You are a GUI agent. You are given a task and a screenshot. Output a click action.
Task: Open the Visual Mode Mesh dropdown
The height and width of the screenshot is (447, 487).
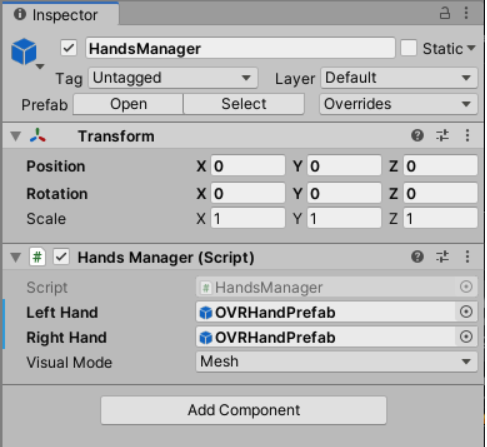(337, 362)
